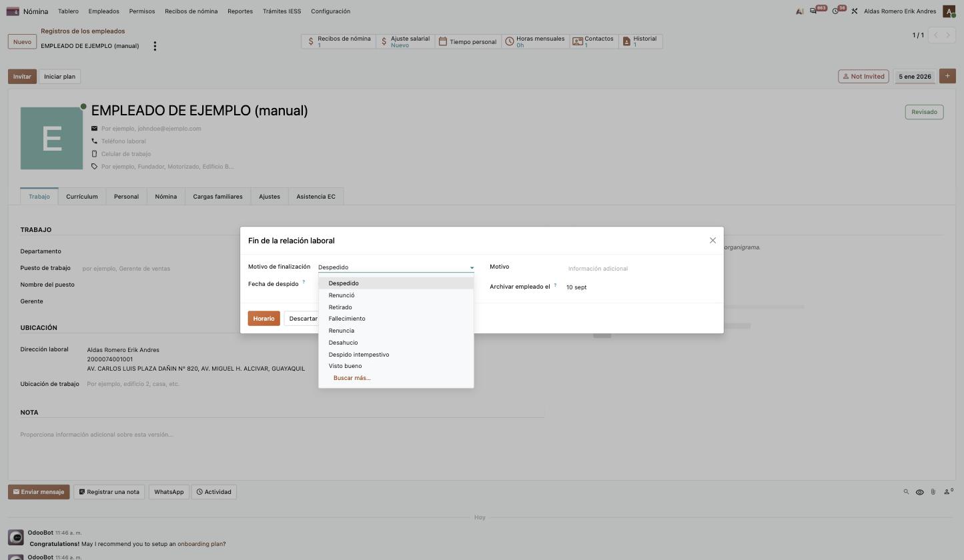Select Visto bueno from the dropdown

[396, 366]
